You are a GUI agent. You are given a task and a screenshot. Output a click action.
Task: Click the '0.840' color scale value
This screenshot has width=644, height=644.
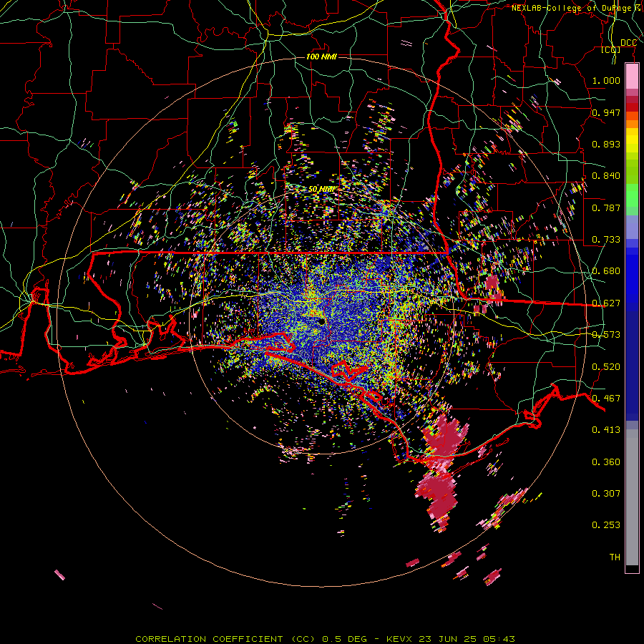pyautogui.click(x=606, y=176)
